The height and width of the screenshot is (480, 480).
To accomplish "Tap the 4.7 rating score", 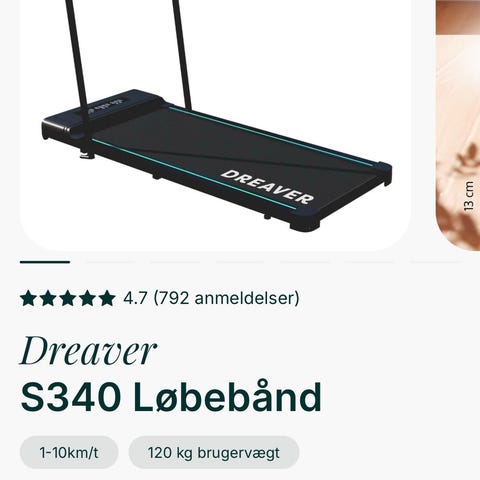I will point(135,298).
